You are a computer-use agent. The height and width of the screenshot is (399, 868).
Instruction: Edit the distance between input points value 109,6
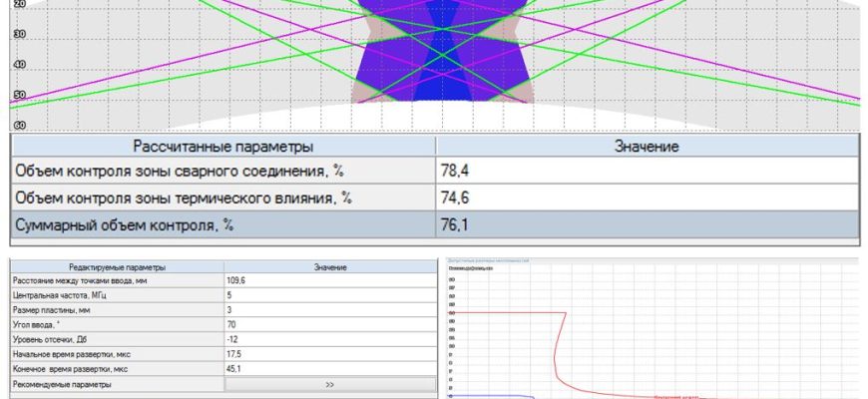pos(330,281)
